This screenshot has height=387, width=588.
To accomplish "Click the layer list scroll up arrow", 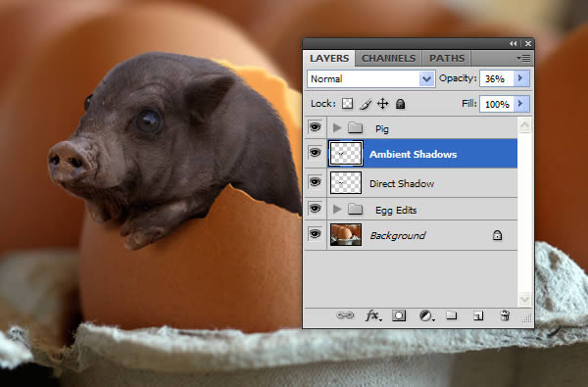I will click(x=524, y=124).
